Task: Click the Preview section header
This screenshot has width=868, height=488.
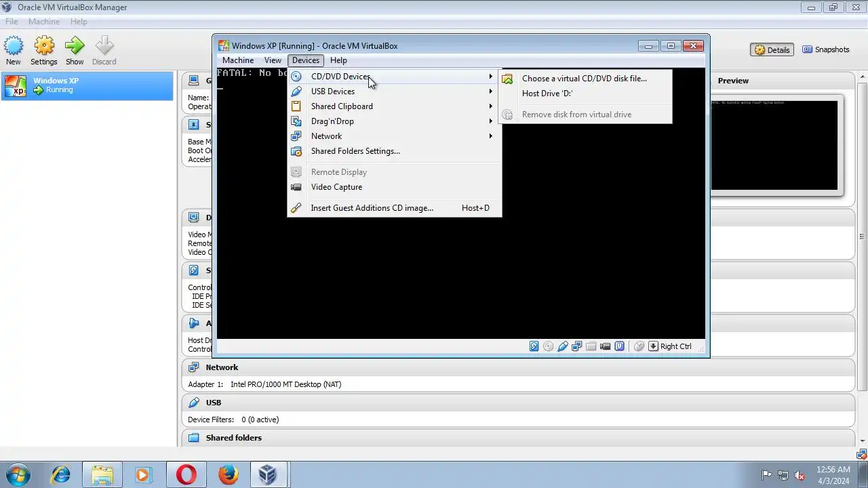Action: tap(733, 81)
